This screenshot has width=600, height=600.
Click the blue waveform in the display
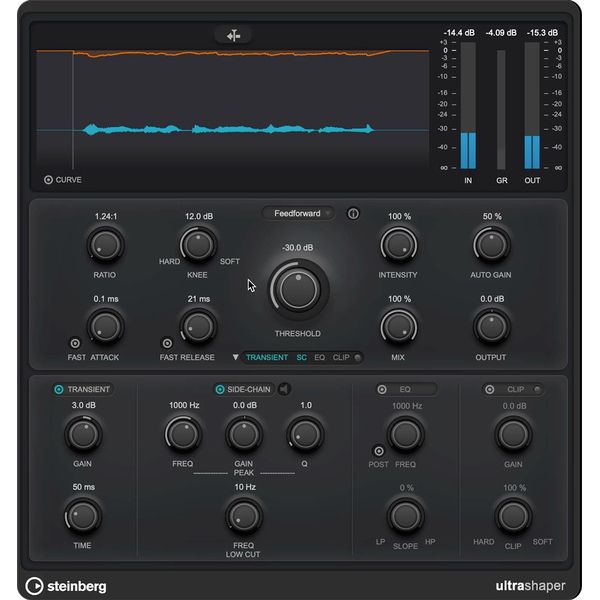coord(228,129)
